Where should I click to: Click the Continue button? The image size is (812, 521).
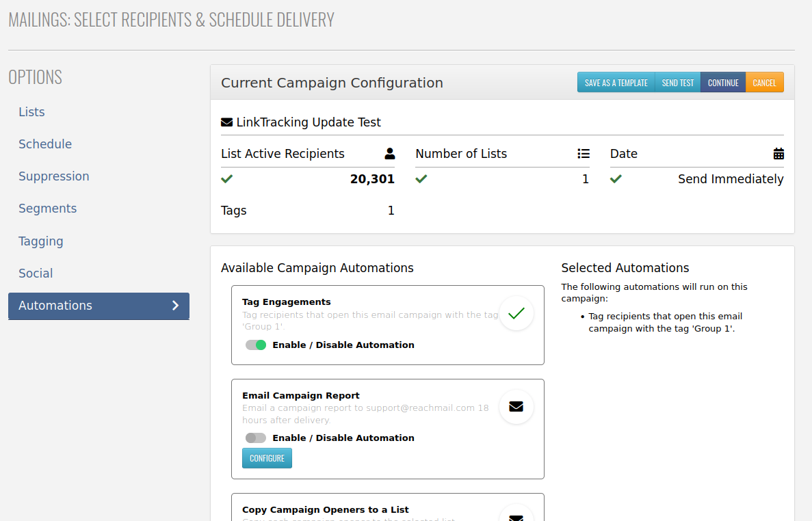[x=723, y=83]
